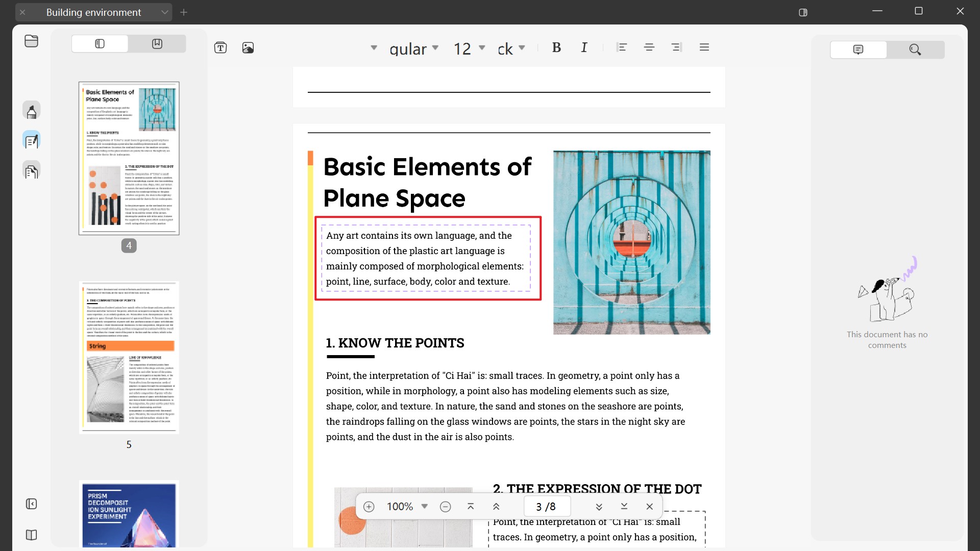Open the font family dropdown

point(435,47)
